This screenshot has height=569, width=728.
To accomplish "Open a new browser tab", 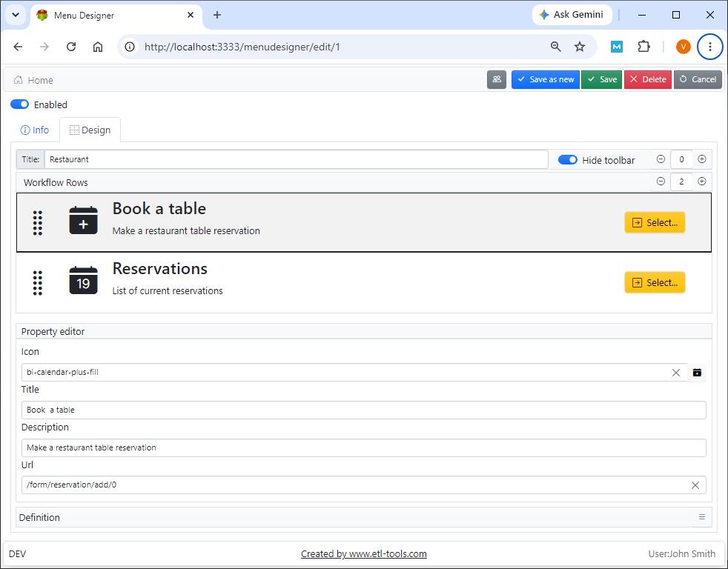I will tap(216, 15).
